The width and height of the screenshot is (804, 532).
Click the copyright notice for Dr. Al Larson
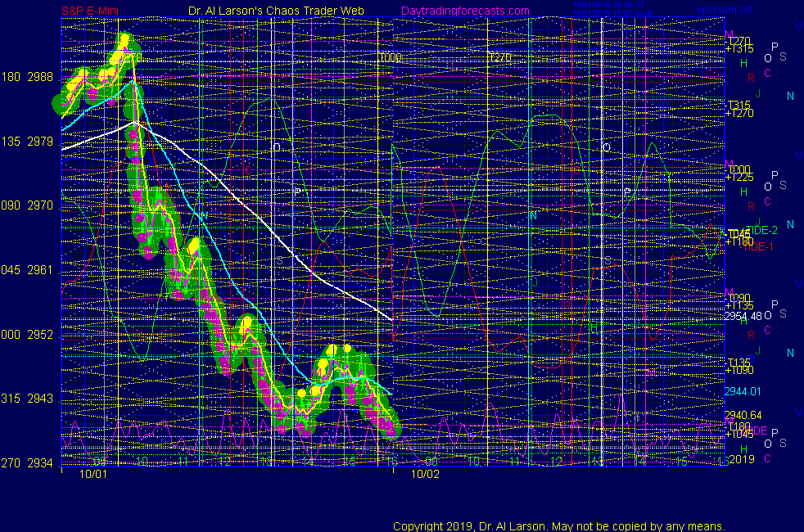coord(559,526)
